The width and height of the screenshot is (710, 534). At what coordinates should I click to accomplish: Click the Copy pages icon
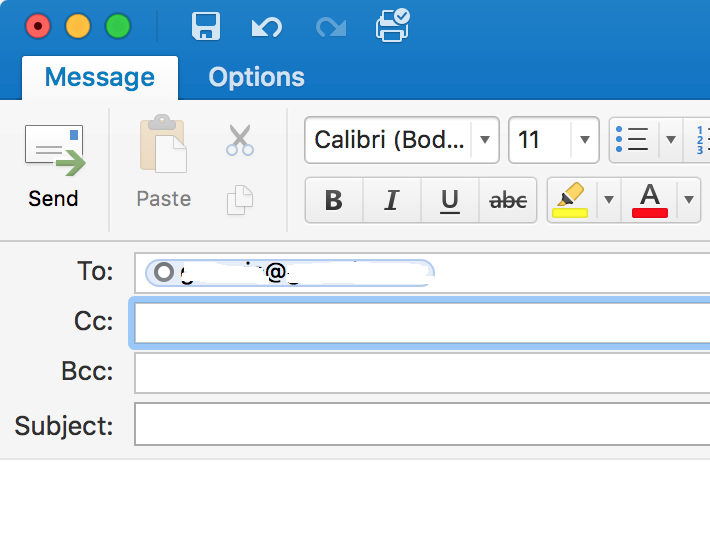[240, 199]
